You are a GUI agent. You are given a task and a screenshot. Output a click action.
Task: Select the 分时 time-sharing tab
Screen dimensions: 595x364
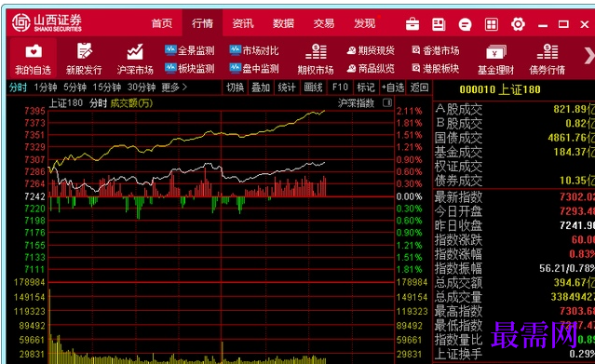tap(18, 88)
